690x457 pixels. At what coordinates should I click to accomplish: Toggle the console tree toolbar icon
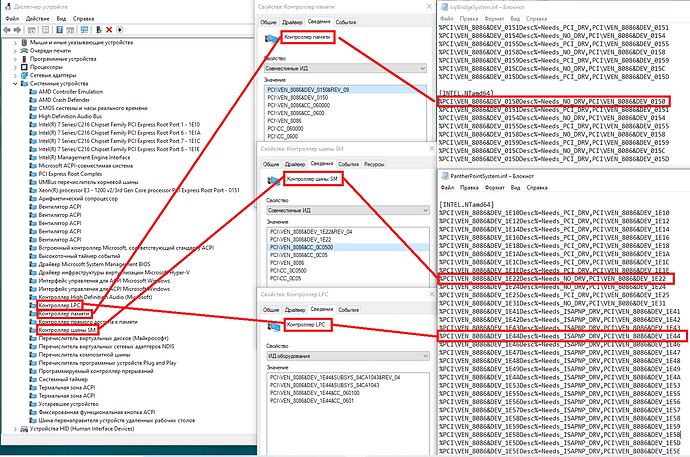31,30
